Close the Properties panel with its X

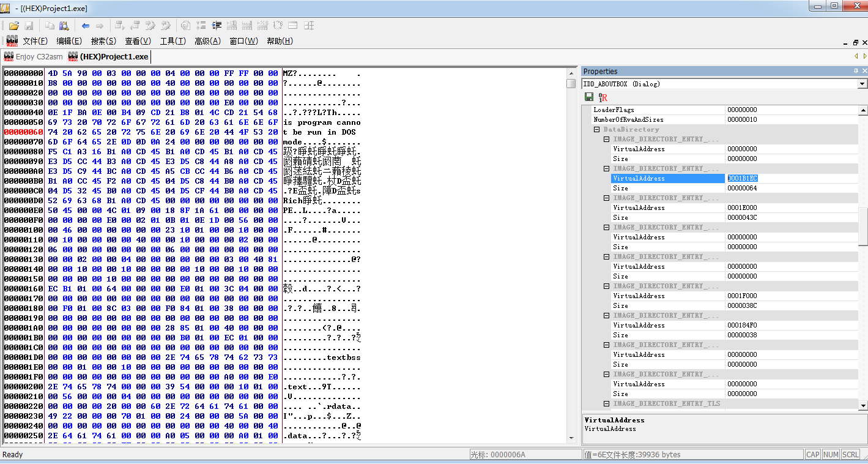tap(864, 71)
